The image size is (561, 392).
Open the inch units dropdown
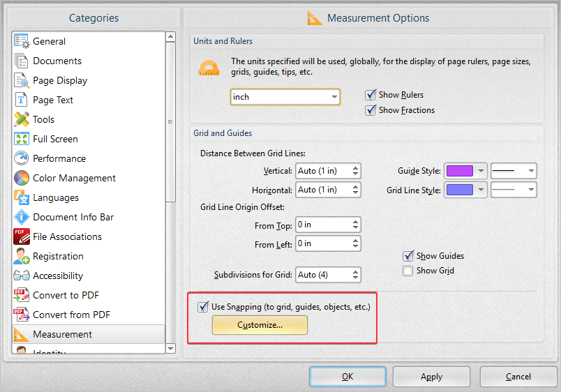click(285, 97)
